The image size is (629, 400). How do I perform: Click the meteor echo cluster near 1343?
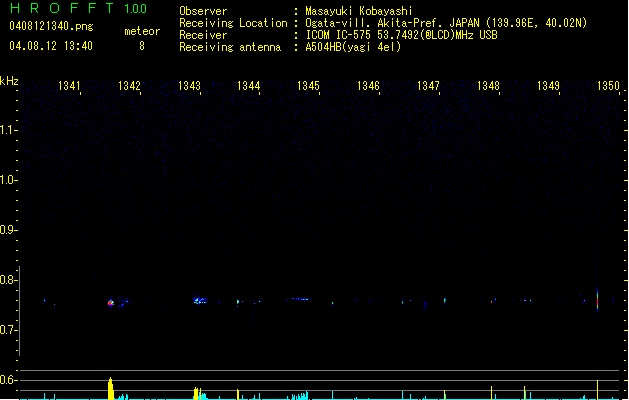click(199, 301)
